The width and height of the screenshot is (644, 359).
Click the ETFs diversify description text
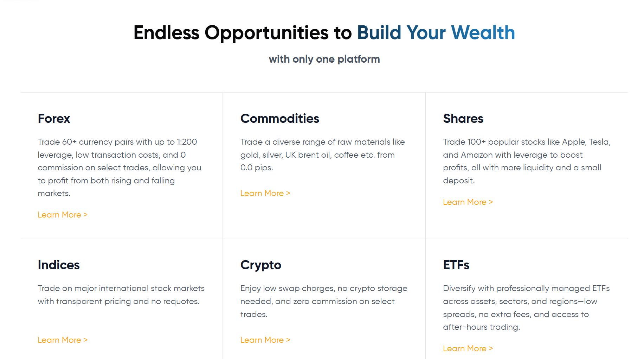pyautogui.click(x=526, y=308)
